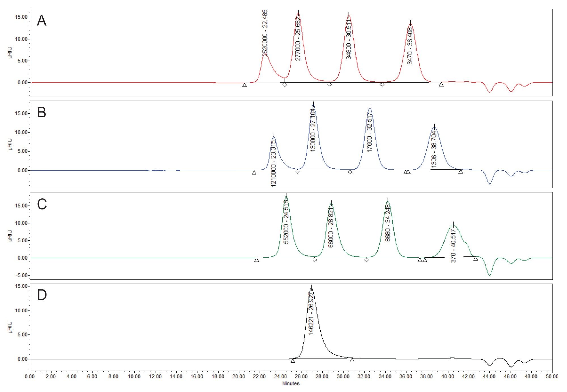Click the 10.00 y-axis label in panel B
This screenshot has height=392, width=567.
pos(22,132)
